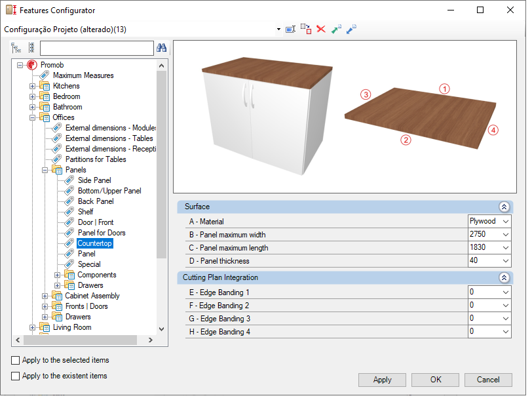Click the tree search input field
The image size is (532, 402).
[97, 48]
